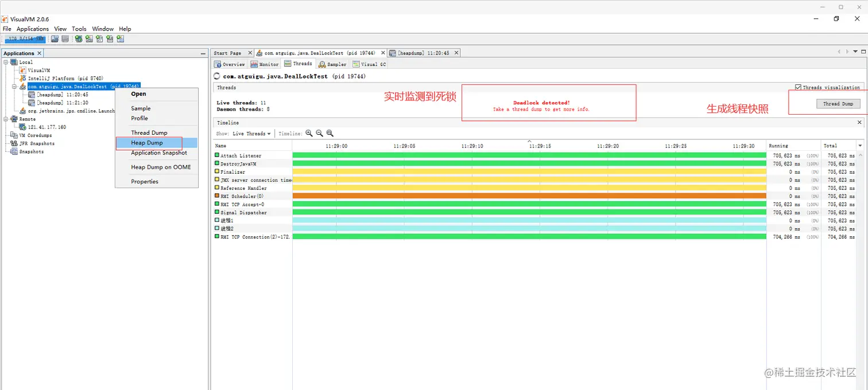Select the Snapshots tree node
868x390 pixels.
27,151
